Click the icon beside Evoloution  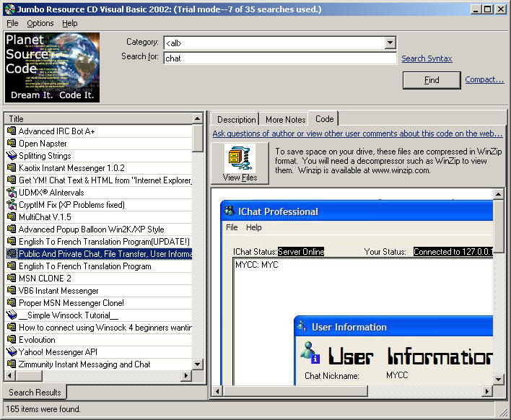point(12,339)
